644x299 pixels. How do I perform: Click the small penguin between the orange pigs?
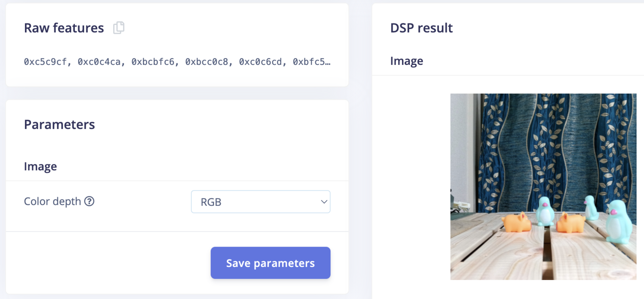(545, 211)
